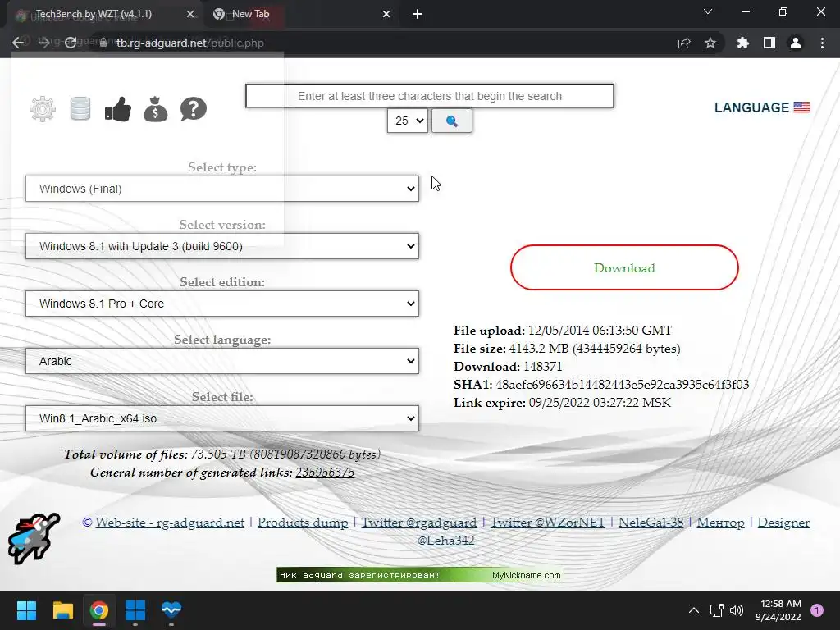The height and width of the screenshot is (630, 840).
Task: Open tab search chevron in title bar
Action: pos(708,11)
